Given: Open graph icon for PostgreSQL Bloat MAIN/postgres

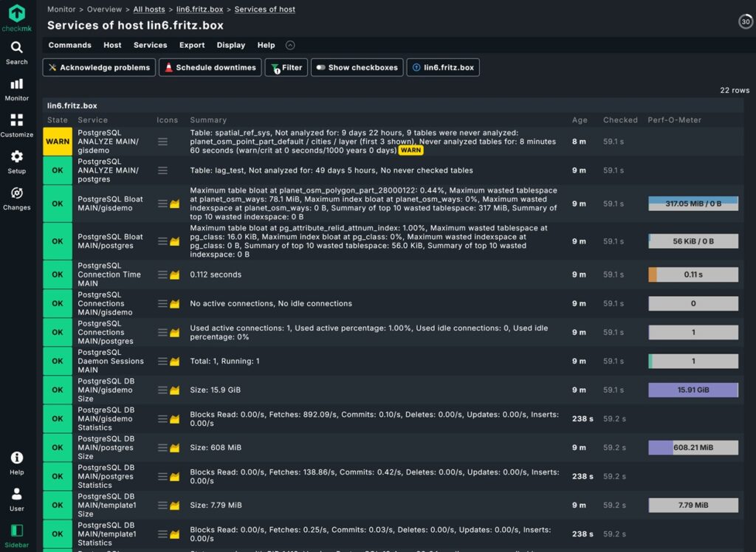Looking at the screenshot, I should pyautogui.click(x=174, y=241).
